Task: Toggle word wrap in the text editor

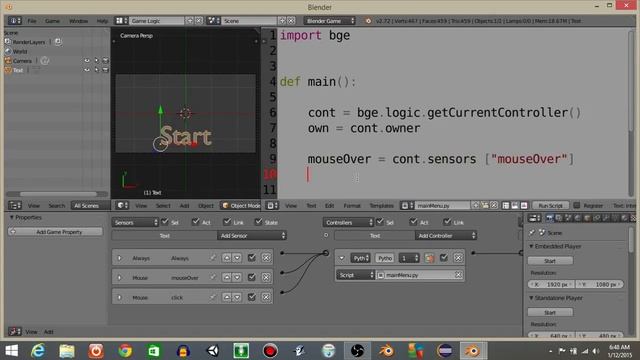Action: (x=515, y=205)
